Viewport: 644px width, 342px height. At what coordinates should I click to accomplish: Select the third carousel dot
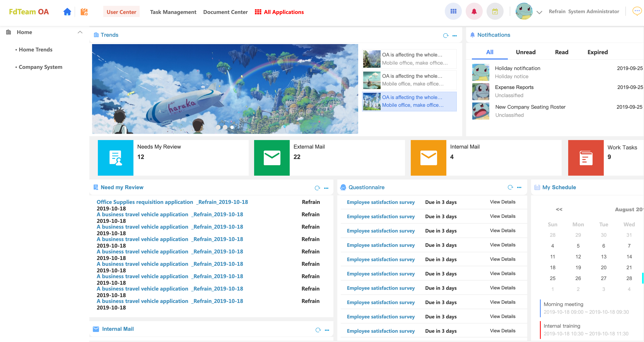click(x=232, y=127)
